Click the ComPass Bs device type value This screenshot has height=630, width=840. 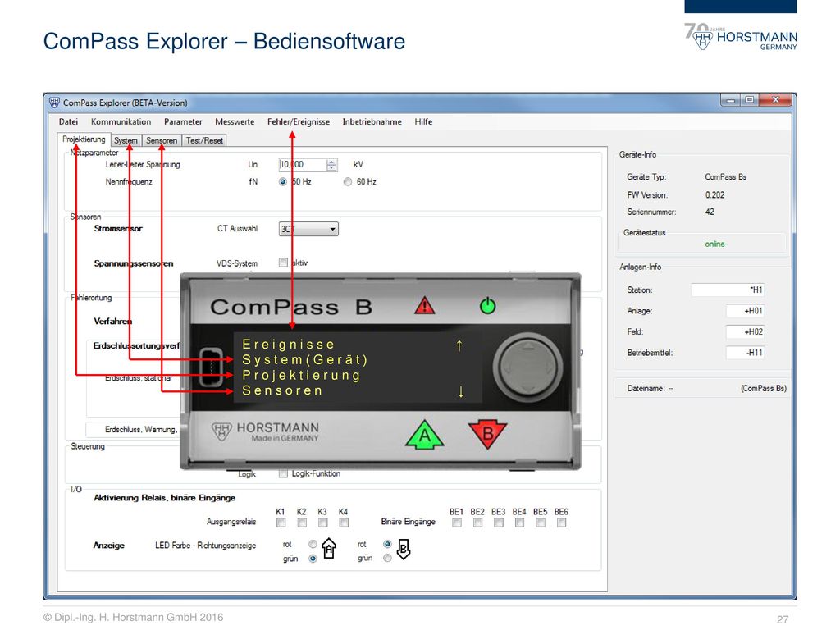coord(725,177)
